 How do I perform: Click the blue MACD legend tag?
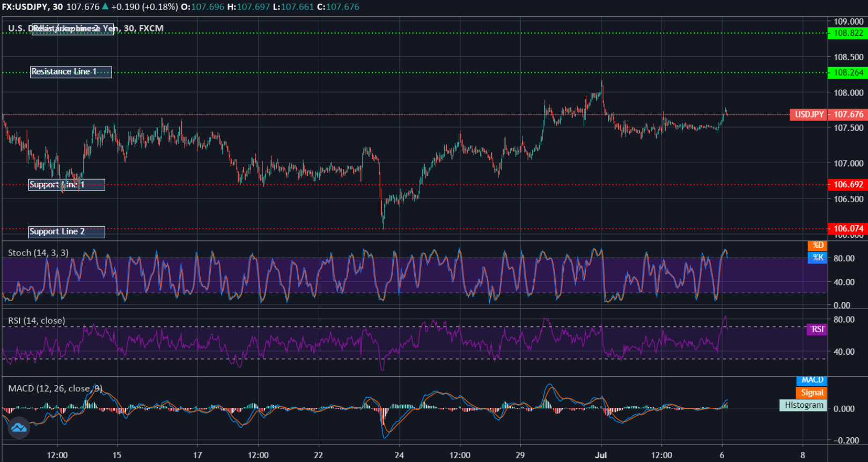(x=812, y=380)
